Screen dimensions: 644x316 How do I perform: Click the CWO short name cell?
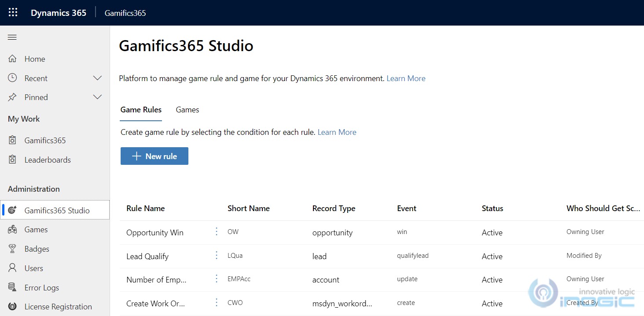coord(235,303)
